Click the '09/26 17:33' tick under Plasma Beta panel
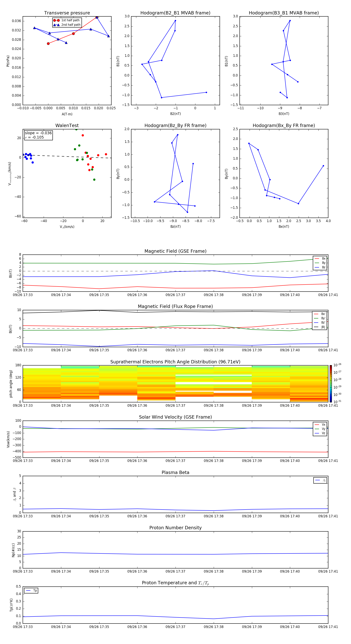The height and width of the screenshot is (644, 351). [x=23, y=516]
